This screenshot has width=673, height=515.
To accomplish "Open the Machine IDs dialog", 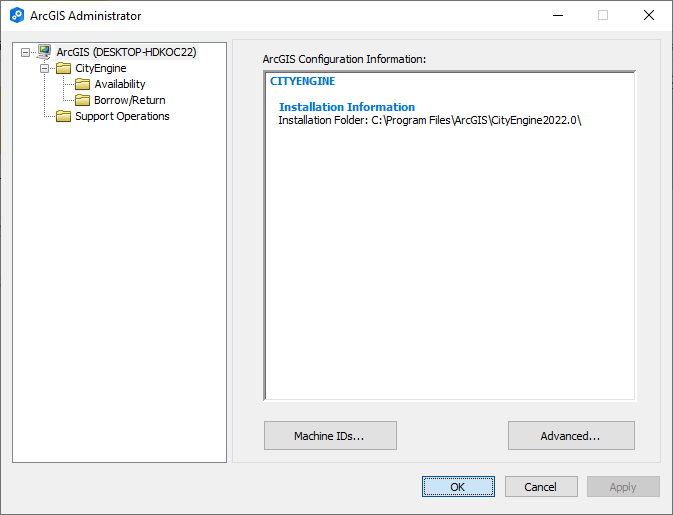I will [330, 436].
